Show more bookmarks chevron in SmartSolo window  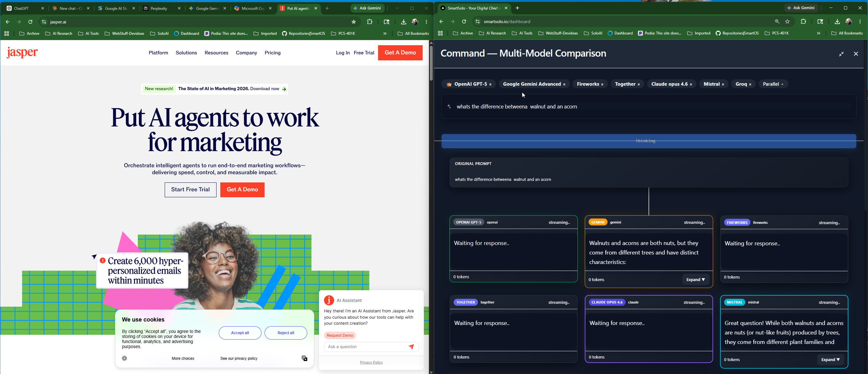818,34
